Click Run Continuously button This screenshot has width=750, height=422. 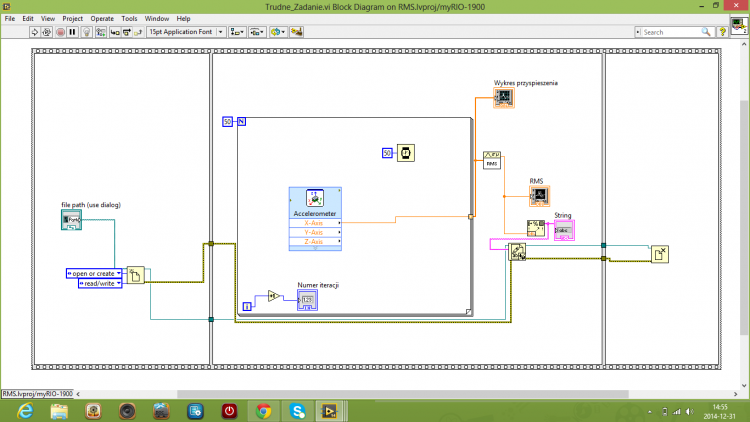coord(46,32)
